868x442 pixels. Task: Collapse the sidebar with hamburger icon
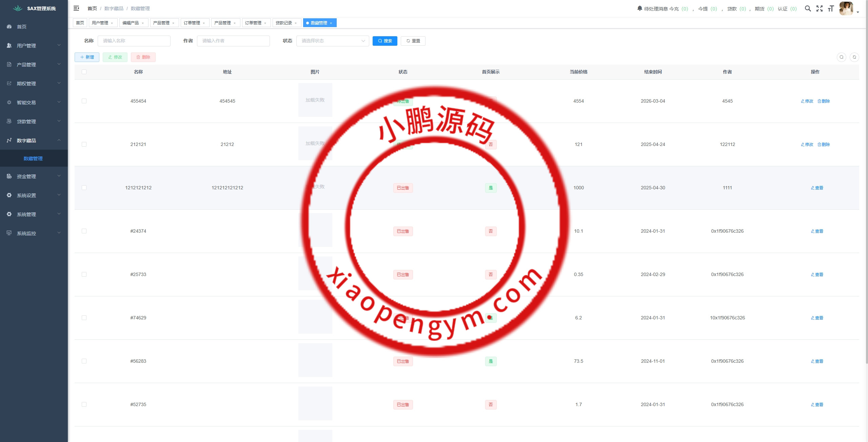[x=76, y=8]
